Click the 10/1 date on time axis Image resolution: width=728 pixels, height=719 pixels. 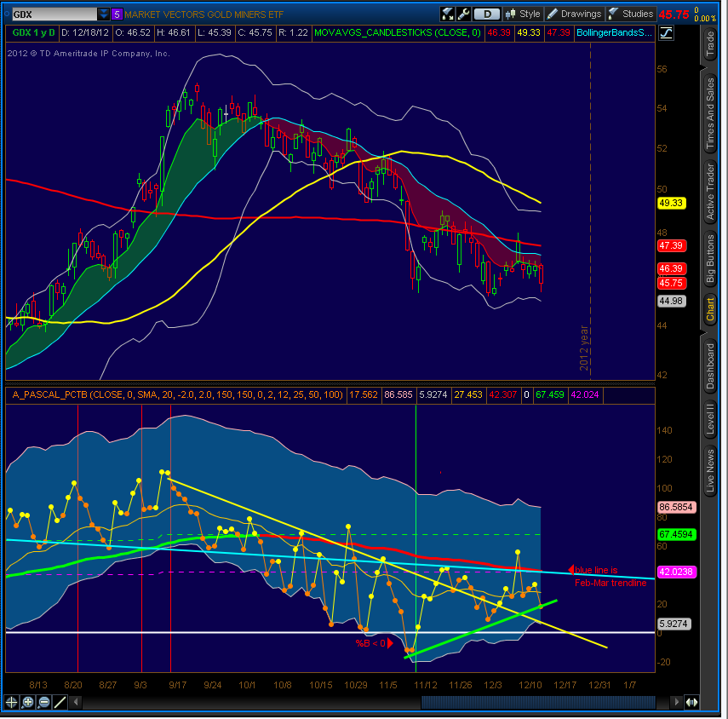click(247, 685)
